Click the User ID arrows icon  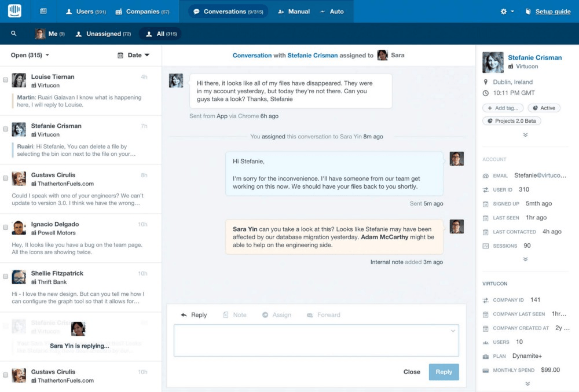[x=486, y=190]
